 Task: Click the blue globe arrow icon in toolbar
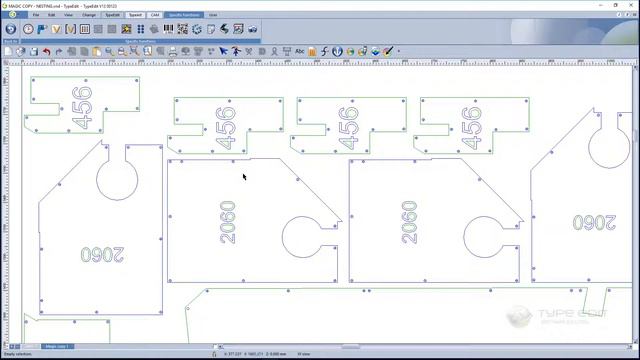point(337,51)
